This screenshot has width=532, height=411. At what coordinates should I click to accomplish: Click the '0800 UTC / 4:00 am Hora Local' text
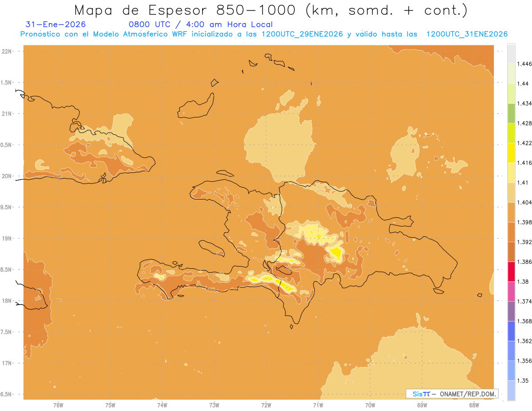tap(200, 24)
